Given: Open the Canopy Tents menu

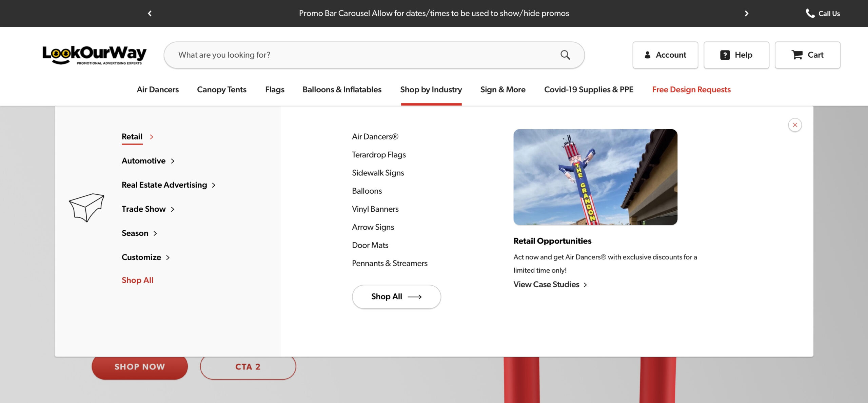Looking at the screenshot, I should click(221, 90).
